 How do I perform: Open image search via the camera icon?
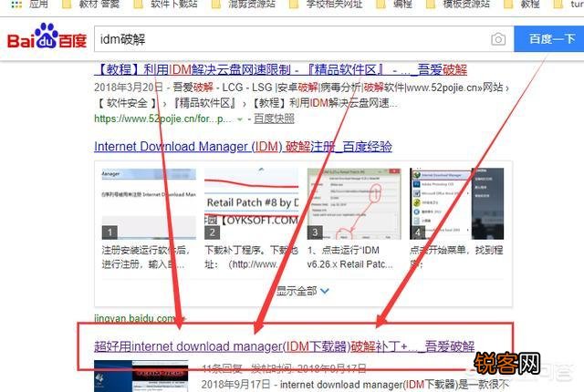(498, 39)
